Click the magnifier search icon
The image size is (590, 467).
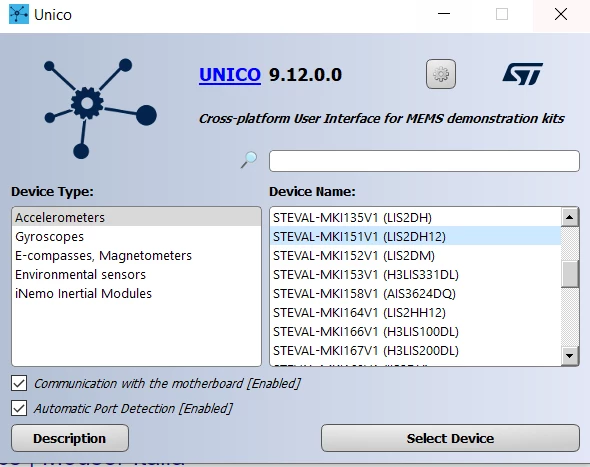coord(249,160)
